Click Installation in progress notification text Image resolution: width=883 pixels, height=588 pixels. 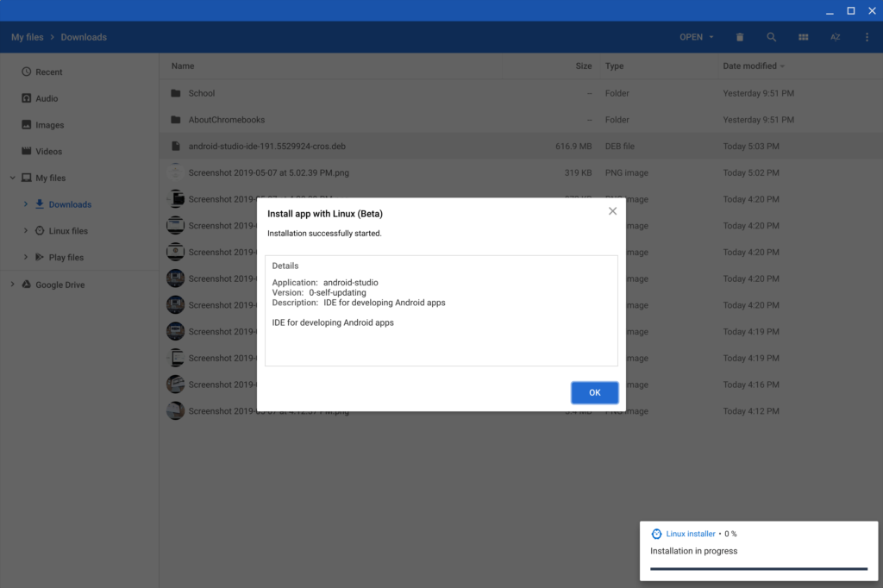click(x=694, y=551)
